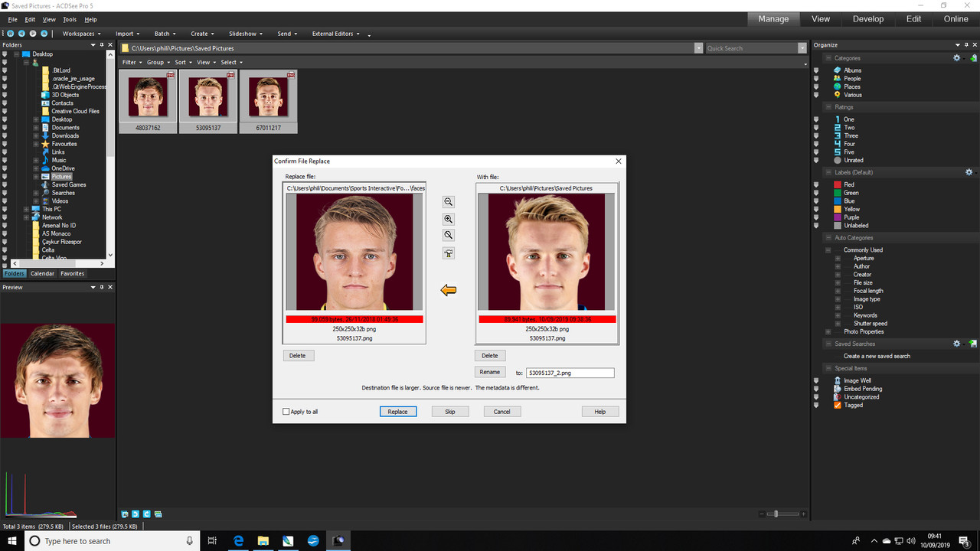Toggle the filter marker next to Image Well
This screenshot has width=980, height=551.
[816, 380]
